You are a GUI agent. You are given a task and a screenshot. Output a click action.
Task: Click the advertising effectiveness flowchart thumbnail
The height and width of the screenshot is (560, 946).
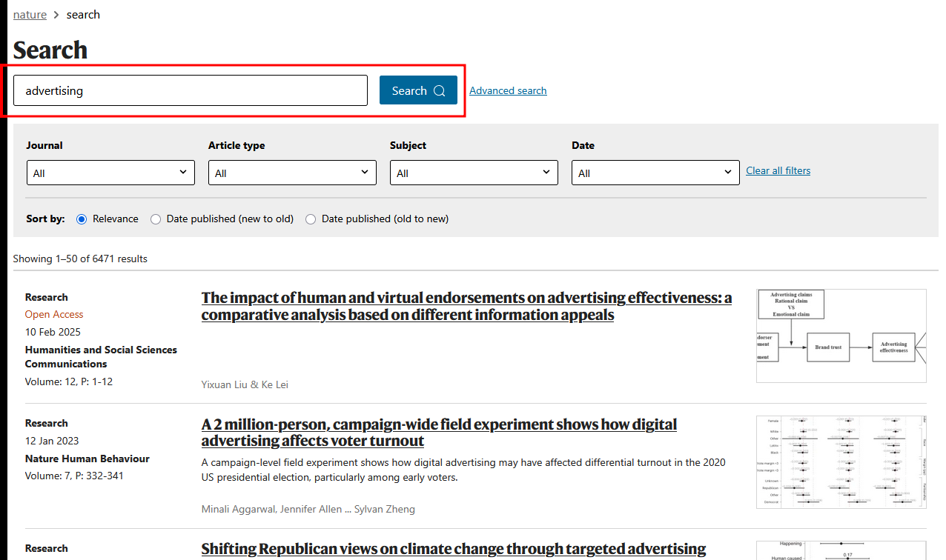(841, 336)
